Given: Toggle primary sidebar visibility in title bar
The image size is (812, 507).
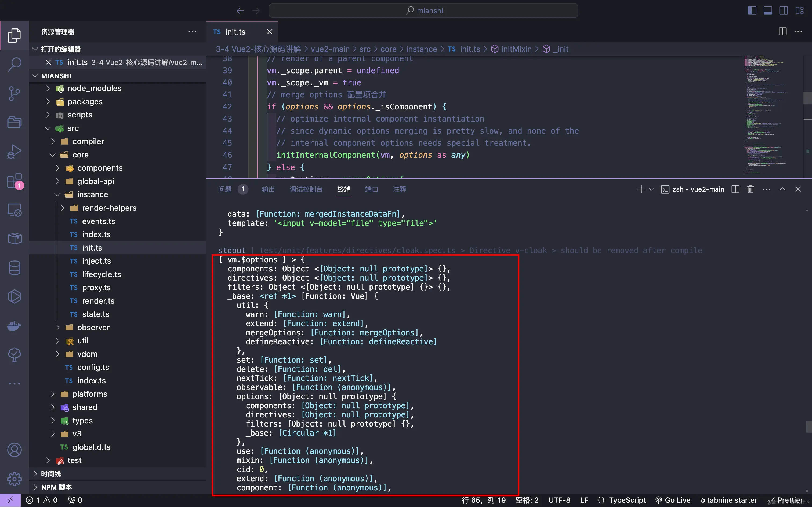Looking at the screenshot, I should tap(752, 11).
